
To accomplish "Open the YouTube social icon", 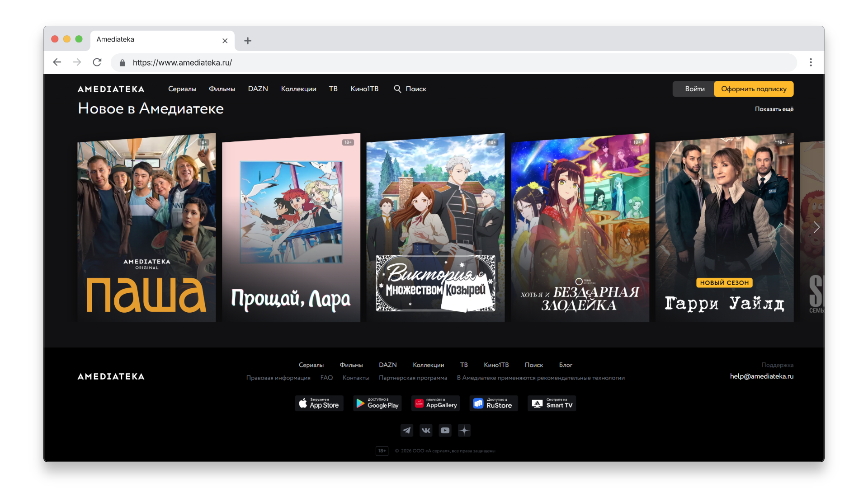I will 445,431.
